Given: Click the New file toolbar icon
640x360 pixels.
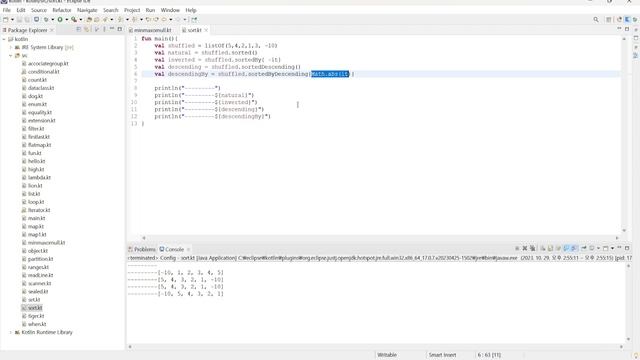Looking at the screenshot, I should click(6, 20).
